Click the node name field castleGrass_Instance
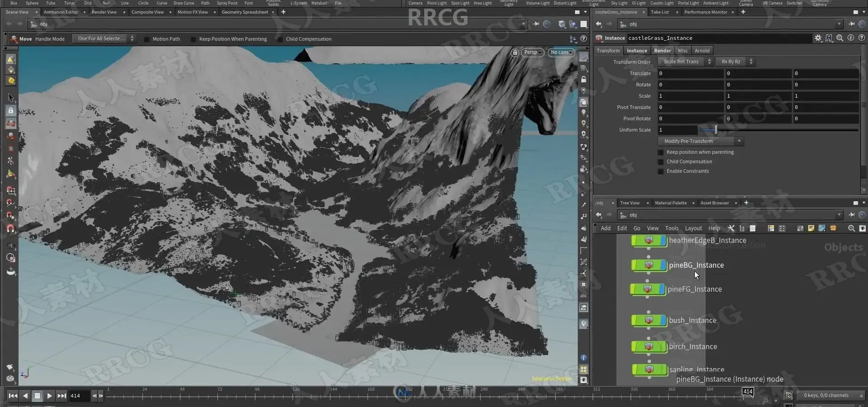868x407 pixels. click(x=719, y=38)
